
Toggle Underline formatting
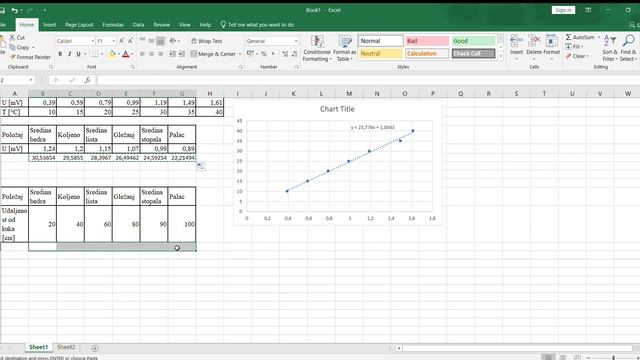[x=78, y=54]
